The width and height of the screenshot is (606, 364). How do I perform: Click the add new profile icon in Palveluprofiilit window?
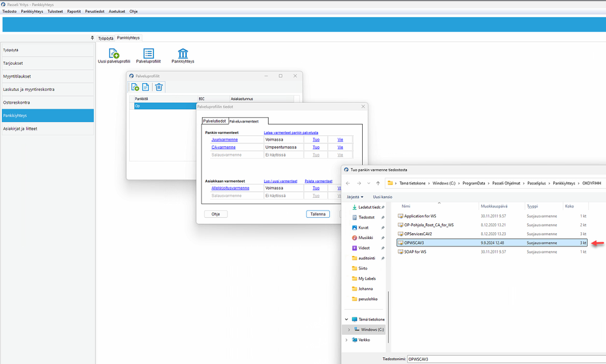(135, 87)
